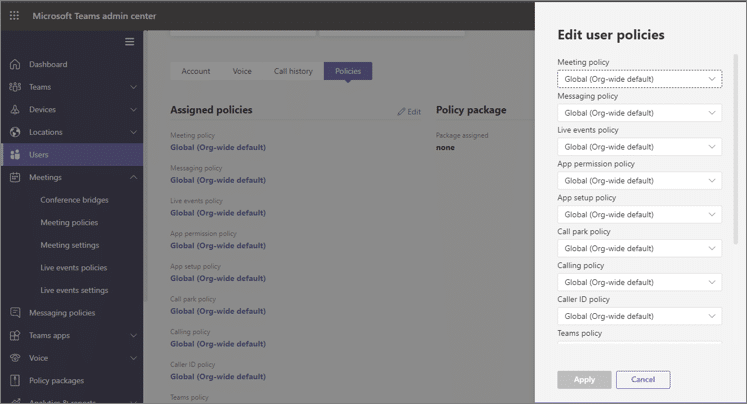Open assigned Calling policy Global link
This screenshot has width=747, height=404.
coord(218,344)
